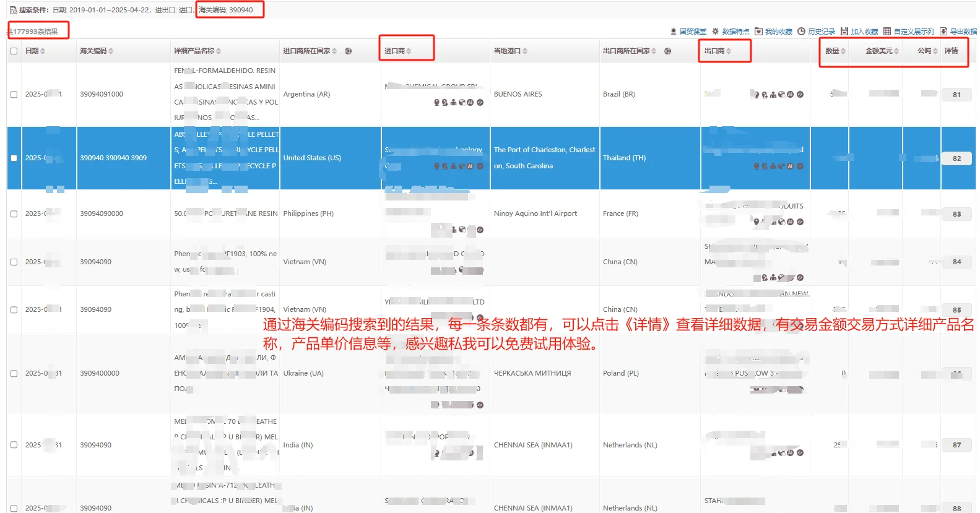The height and width of the screenshot is (513, 980).
Task: Click AI icon in United States importer cell
Action: [470, 166]
